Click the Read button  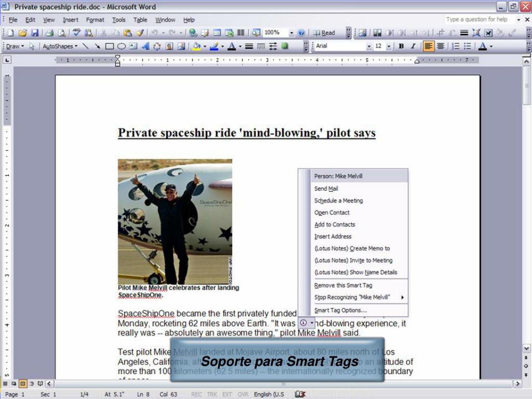click(324, 33)
